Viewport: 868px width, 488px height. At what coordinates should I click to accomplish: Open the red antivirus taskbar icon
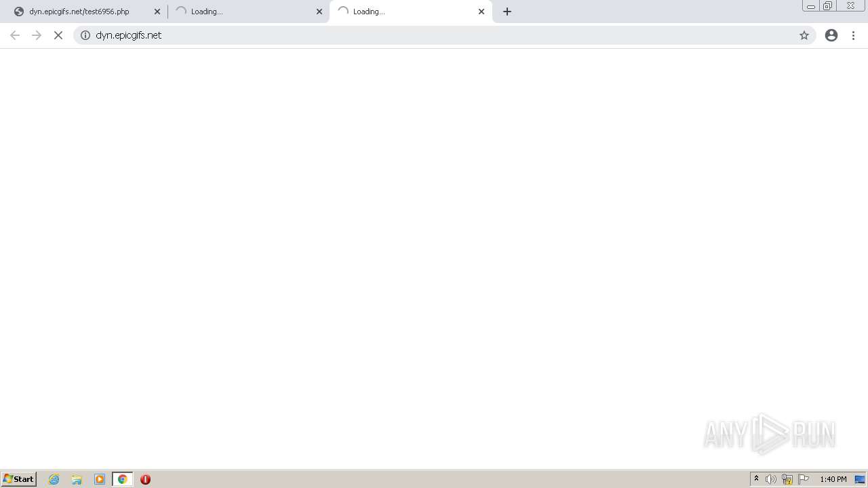coord(145,479)
